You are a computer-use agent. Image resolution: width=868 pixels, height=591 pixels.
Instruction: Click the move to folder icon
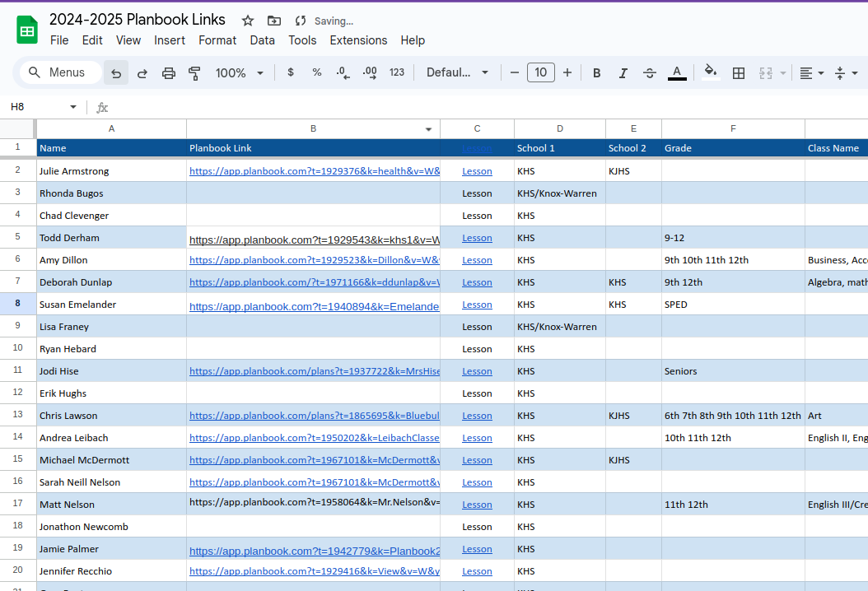(x=274, y=21)
